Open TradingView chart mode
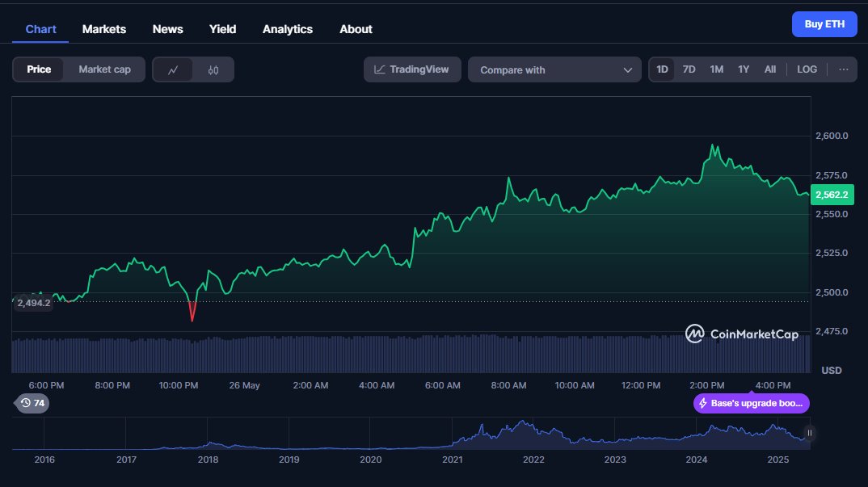The image size is (868, 487). coord(411,69)
